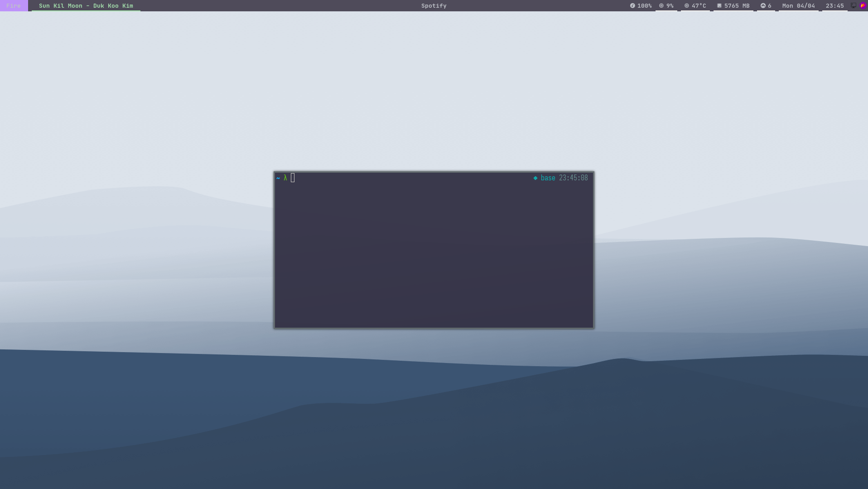
Task: Switch focus to the Spotify window title
Action: (x=434, y=5)
